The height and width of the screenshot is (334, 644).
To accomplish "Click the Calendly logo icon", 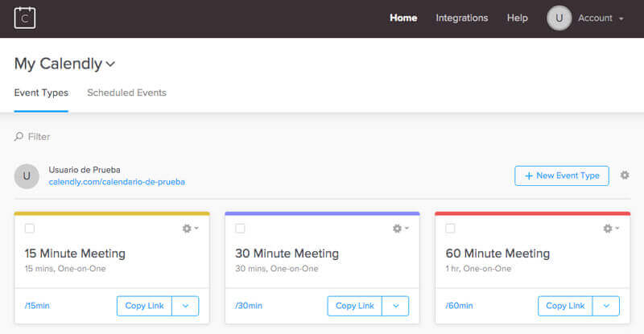I will point(25,18).
